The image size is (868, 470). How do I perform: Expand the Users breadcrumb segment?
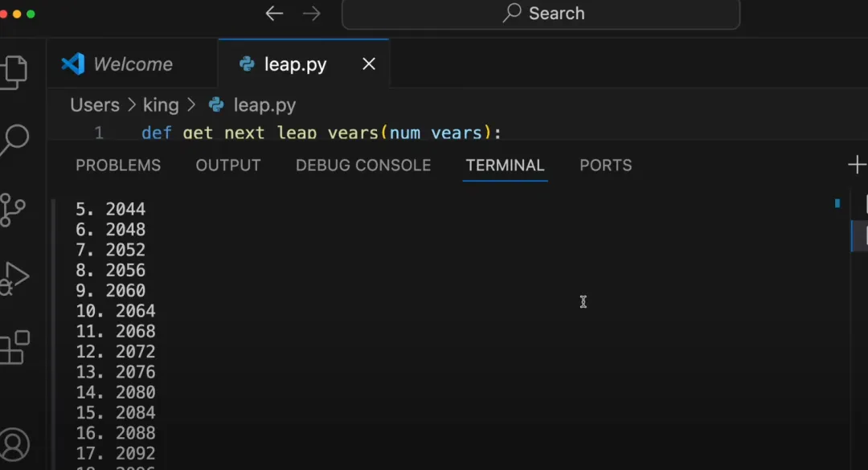(x=95, y=105)
